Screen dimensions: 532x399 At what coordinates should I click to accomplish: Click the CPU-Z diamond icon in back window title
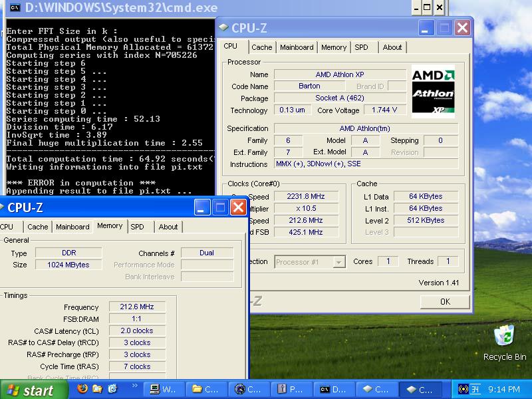(x=223, y=27)
